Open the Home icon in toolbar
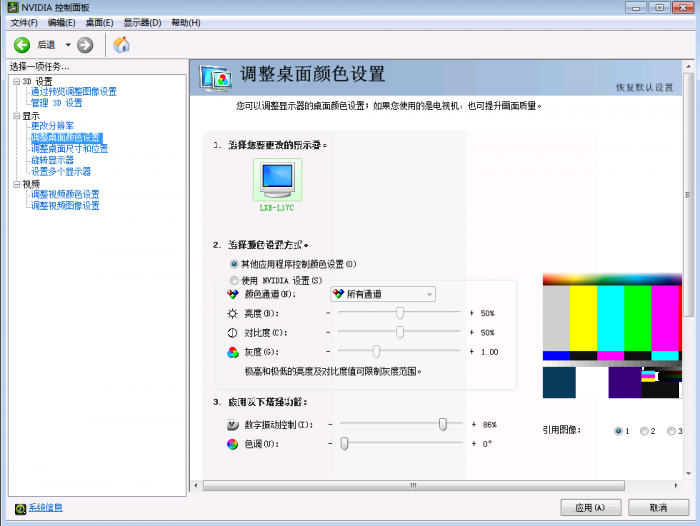The width and height of the screenshot is (700, 526). pyautogui.click(x=121, y=45)
